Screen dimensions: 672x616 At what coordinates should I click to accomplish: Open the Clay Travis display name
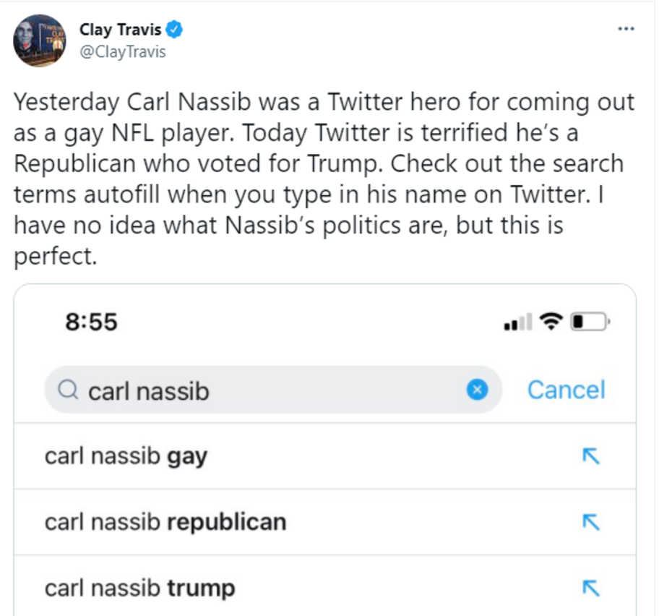coord(120,30)
